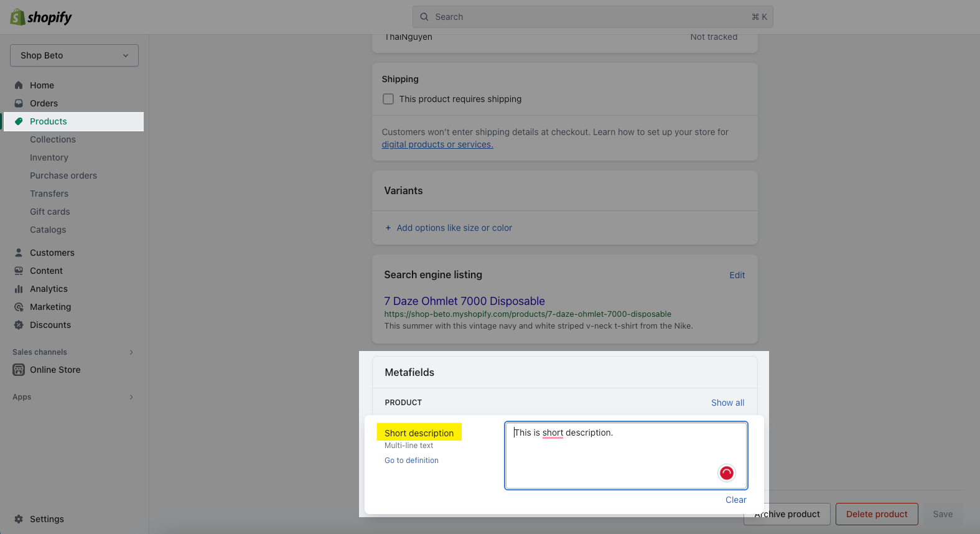Click the Customers person icon
This screenshot has width=980, height=534.
19,253
